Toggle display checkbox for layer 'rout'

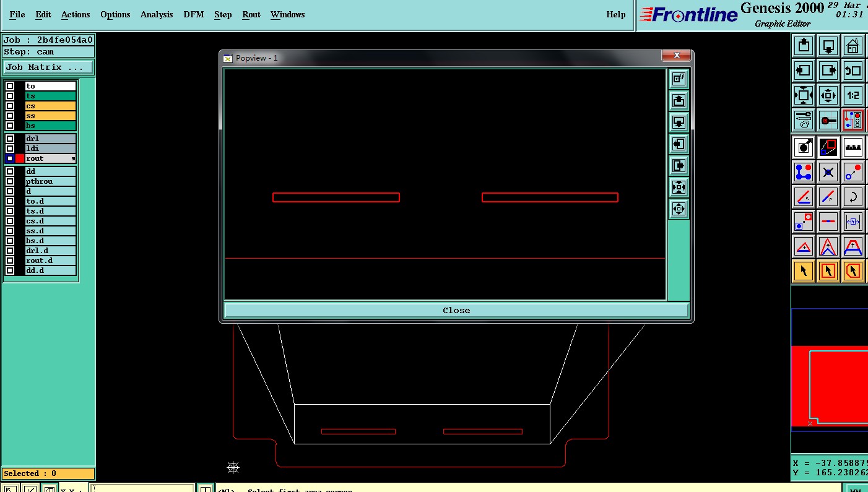(x=10, y=158)
